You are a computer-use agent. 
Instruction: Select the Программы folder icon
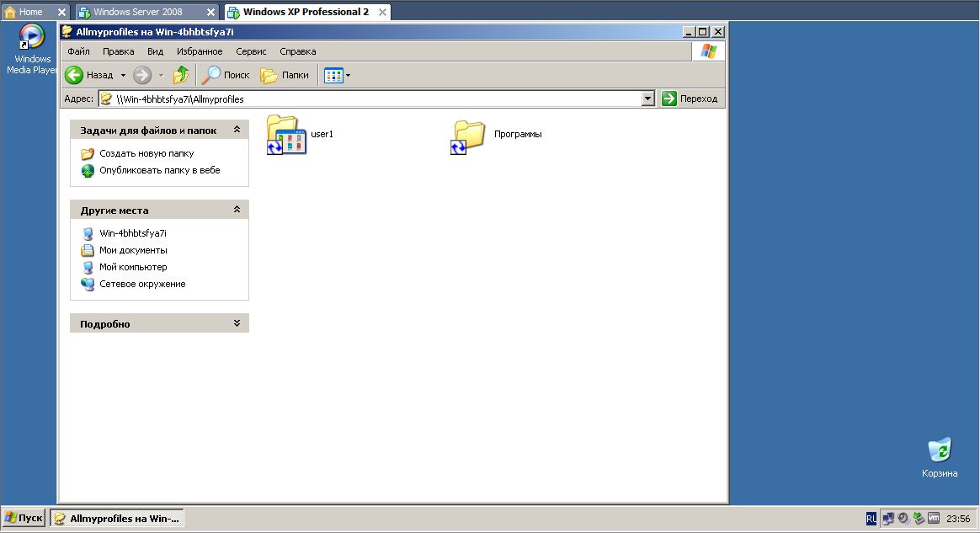pos(467,136)
